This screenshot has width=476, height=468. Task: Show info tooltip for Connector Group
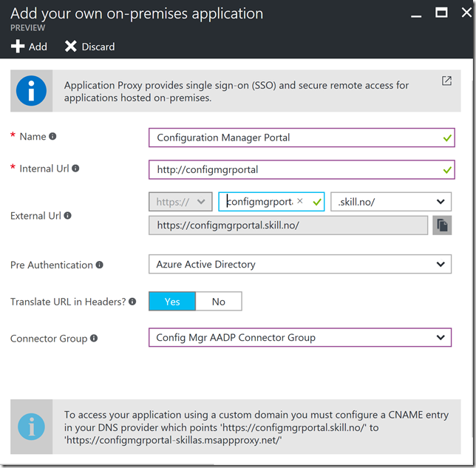94,339
